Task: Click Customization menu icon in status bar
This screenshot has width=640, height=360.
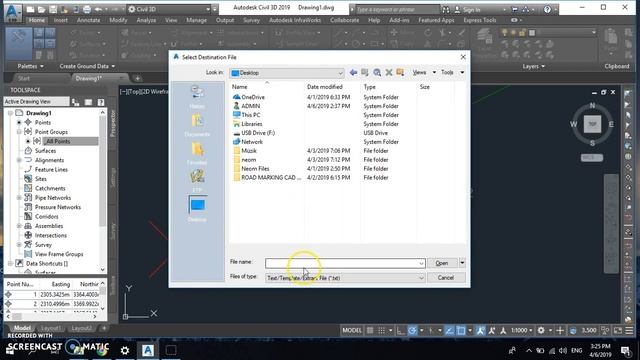Action: coord(629,330)
